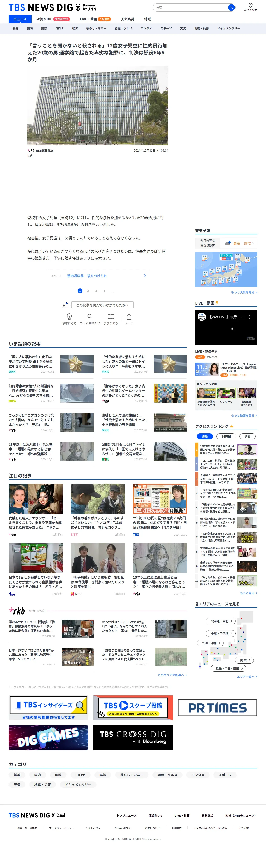Click the 国内 tag under article image
Image resolution: width=266 pixels, height=868 pixels.
pyautogui.click(x=30, y=156)
